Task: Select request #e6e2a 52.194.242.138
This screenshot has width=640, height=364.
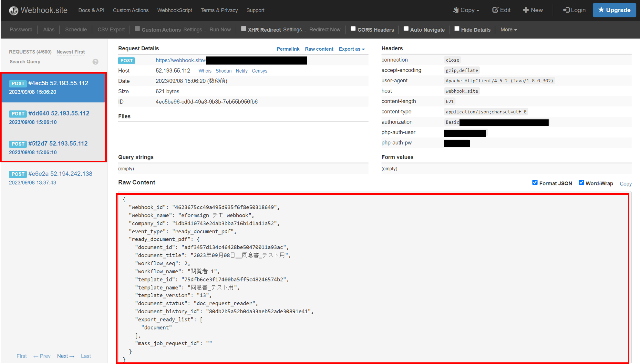Action: [54, 178]
